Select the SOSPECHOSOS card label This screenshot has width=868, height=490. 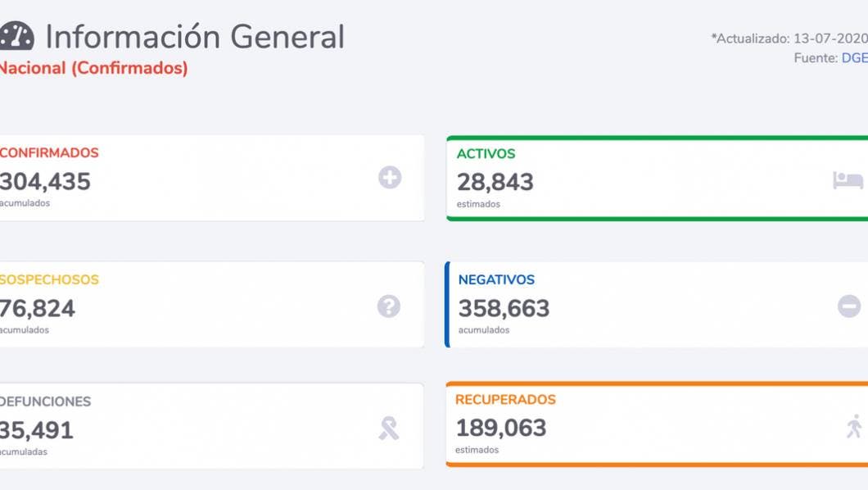pyautogui.click(x=49, y=280)
